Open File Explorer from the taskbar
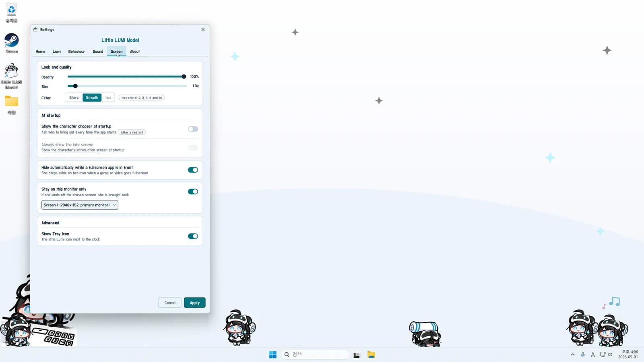644x362 pixels. click(371, 354)
